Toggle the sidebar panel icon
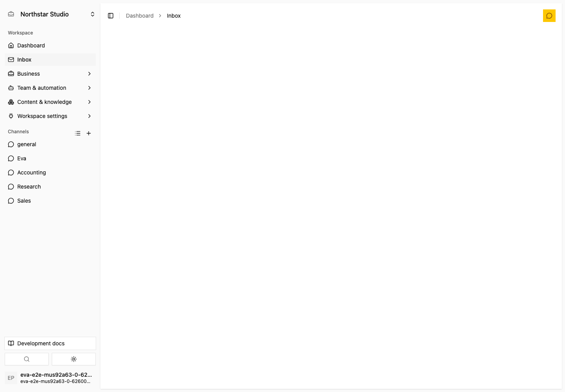 point(111,16)
